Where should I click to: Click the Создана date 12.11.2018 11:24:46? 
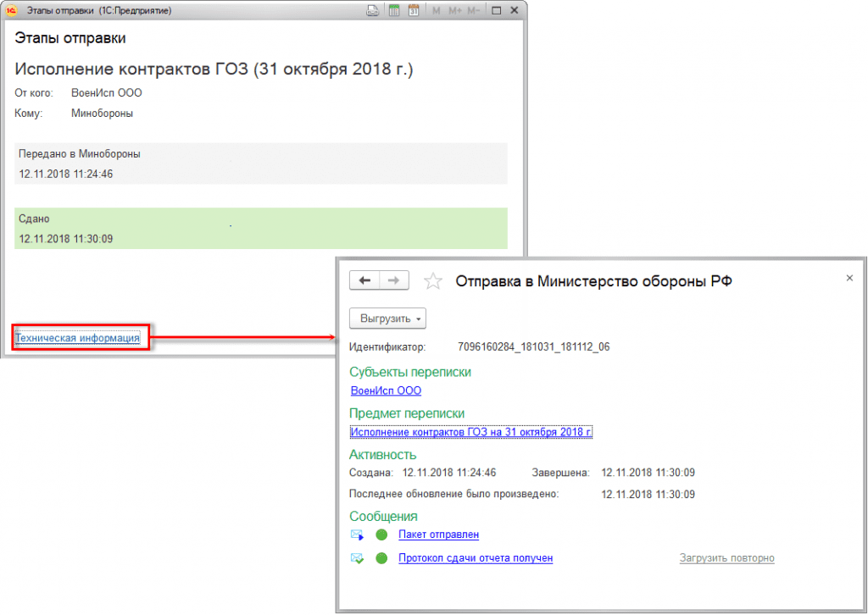449,473
